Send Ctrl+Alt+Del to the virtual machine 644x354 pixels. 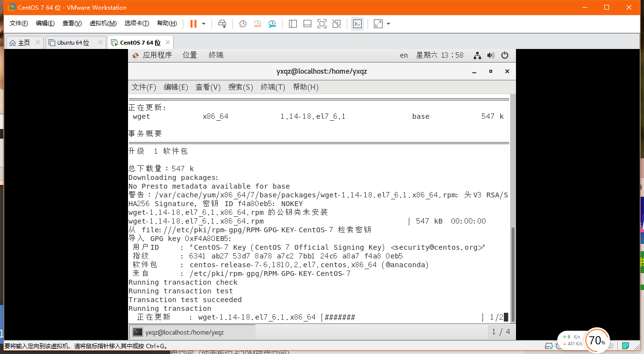click(222, 24)
